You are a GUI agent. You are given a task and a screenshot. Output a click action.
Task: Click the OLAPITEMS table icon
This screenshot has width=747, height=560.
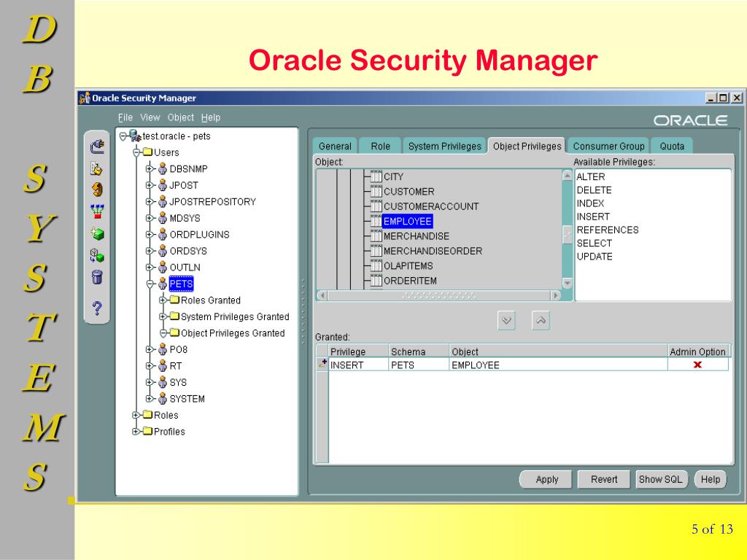376,265
